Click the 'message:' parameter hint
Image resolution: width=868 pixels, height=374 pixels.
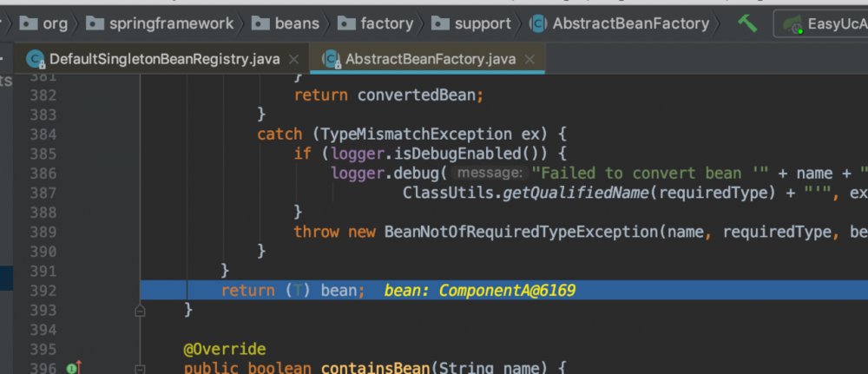(488, 174)
